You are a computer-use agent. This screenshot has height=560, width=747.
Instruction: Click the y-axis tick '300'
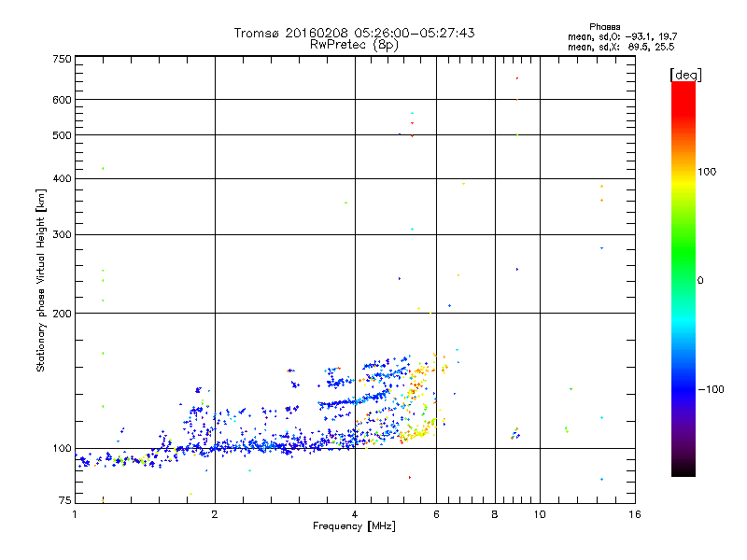pyautogui.click(x=63, y=235)
